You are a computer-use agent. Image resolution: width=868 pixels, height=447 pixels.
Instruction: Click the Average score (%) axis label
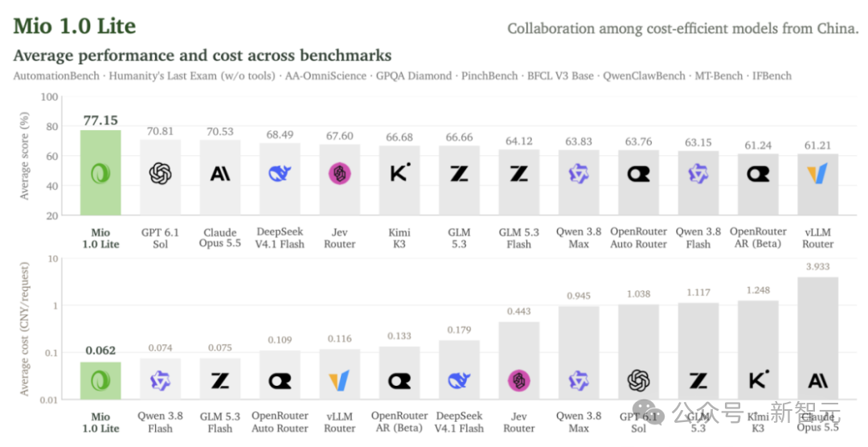coord(24,156)
